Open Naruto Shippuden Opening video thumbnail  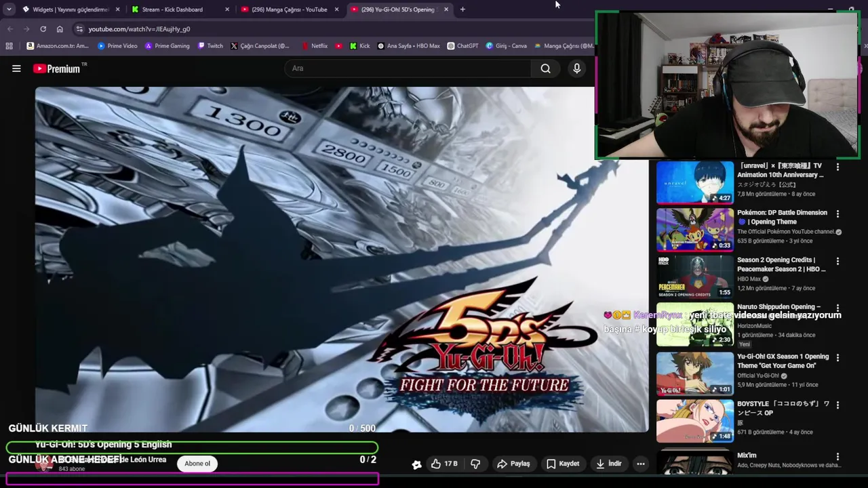[x=694, y=325]
